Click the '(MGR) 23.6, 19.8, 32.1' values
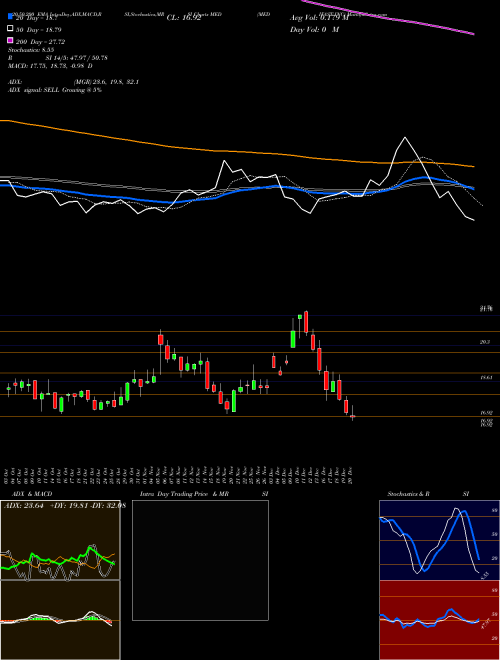The height and width of the screenshot is (660, 500). tap(106, 82)
